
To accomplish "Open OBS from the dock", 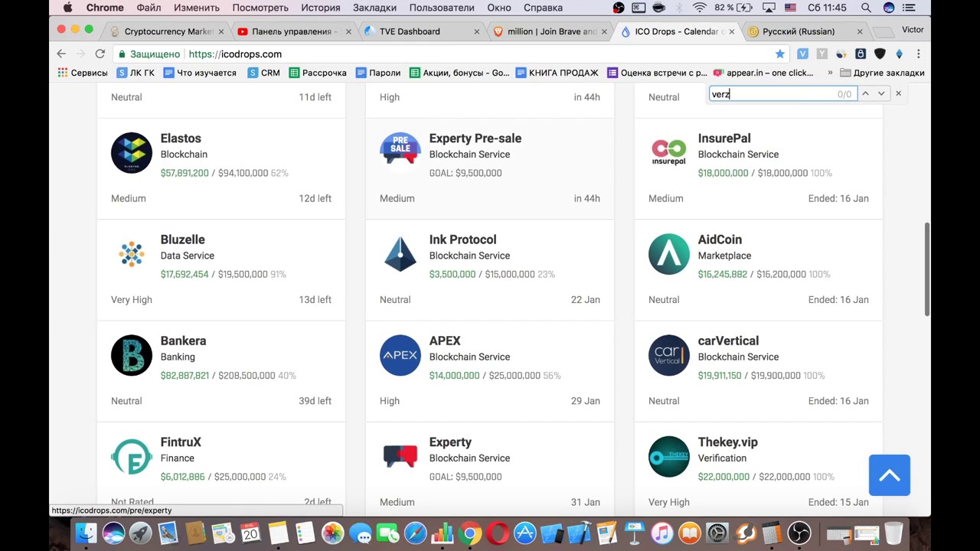I will tap(799, 532).
